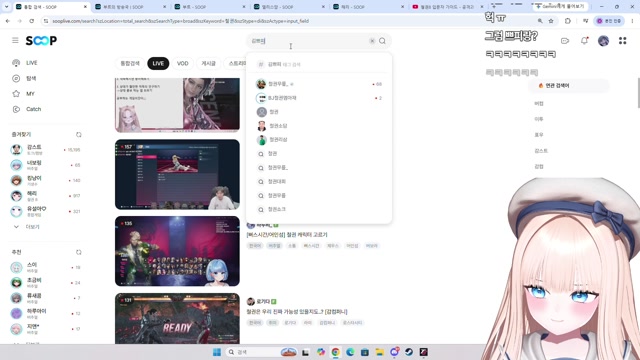Open File Explorer from the taskbar

click(x=380, y=352)
